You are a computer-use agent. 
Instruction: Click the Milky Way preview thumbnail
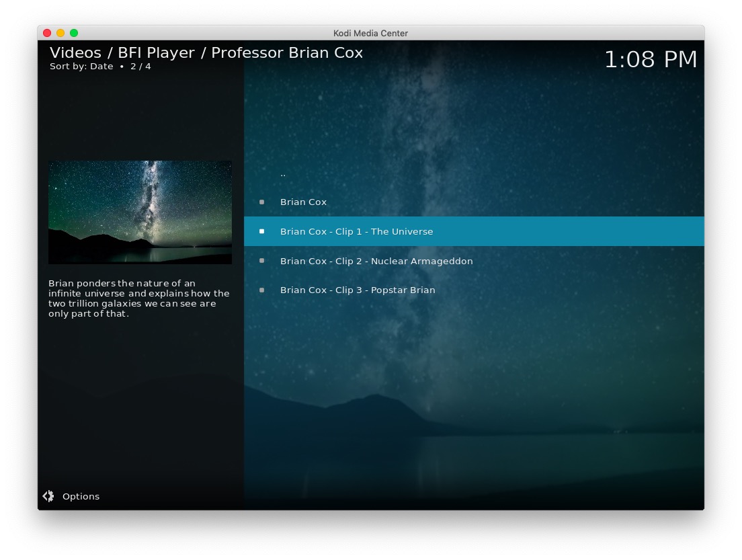pos(140,212)
